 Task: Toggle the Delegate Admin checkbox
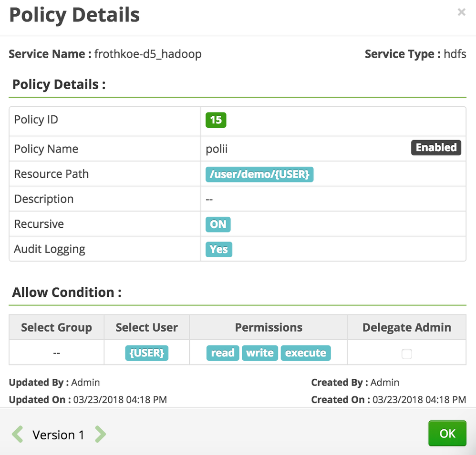click(406, 354)
